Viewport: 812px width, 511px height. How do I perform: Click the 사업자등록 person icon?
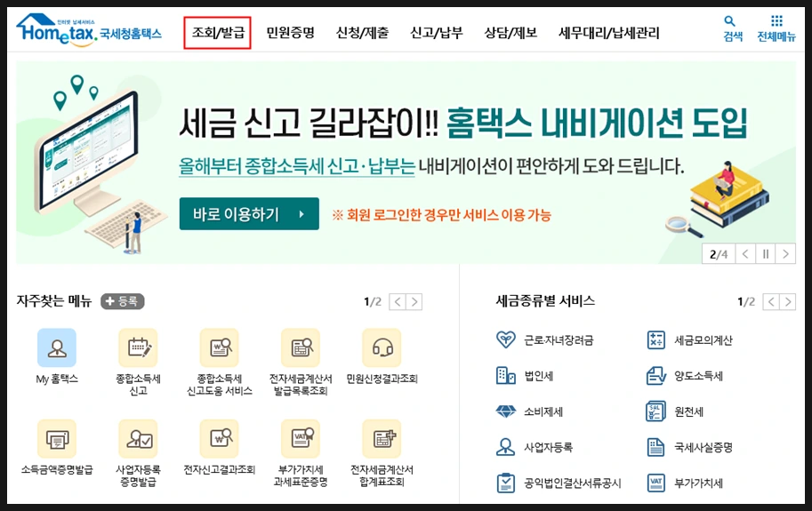click(505, 447)
